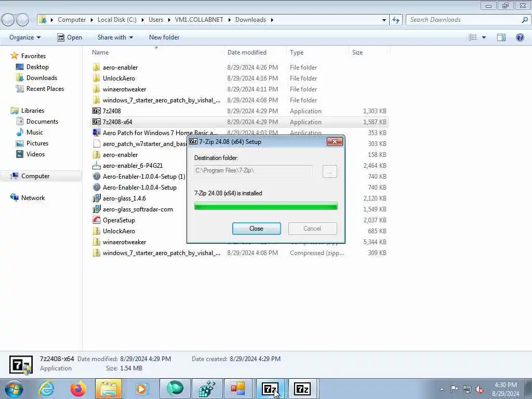
Task: Select aero-glass_softradar-com installer icon
Action: (x=96, y=209)
